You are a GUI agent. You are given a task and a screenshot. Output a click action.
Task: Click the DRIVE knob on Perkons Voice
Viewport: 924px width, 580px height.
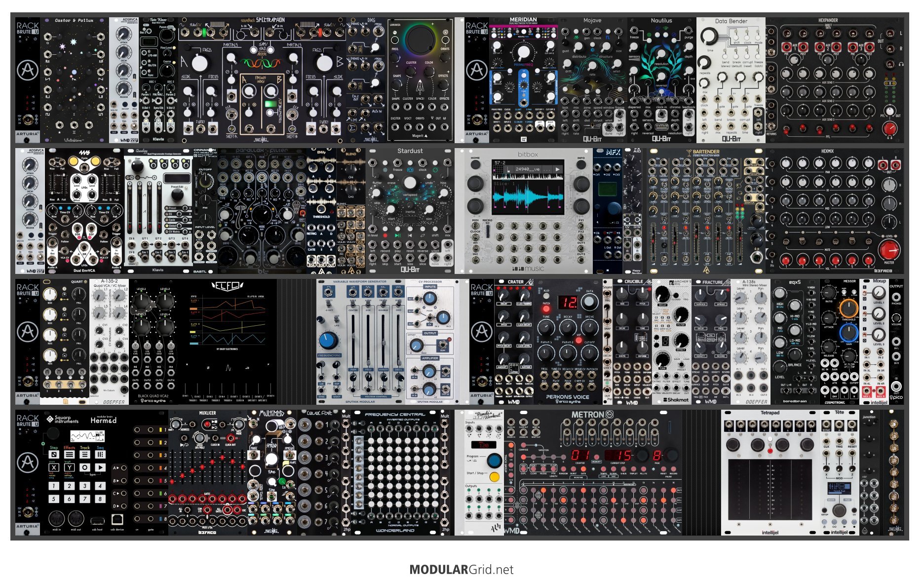click(589, 327)
